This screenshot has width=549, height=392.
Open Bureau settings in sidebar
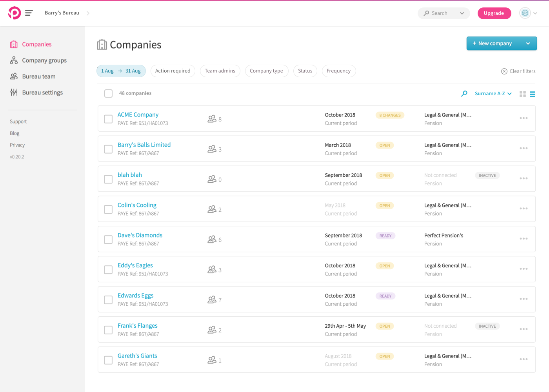point(42,93)
